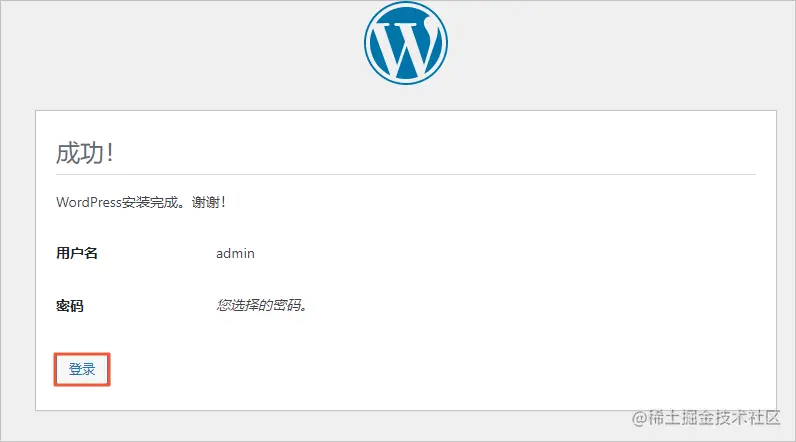Select the 您选择的密码。 text
This screenshot has width=796, height=442.
tap(261, 305)
